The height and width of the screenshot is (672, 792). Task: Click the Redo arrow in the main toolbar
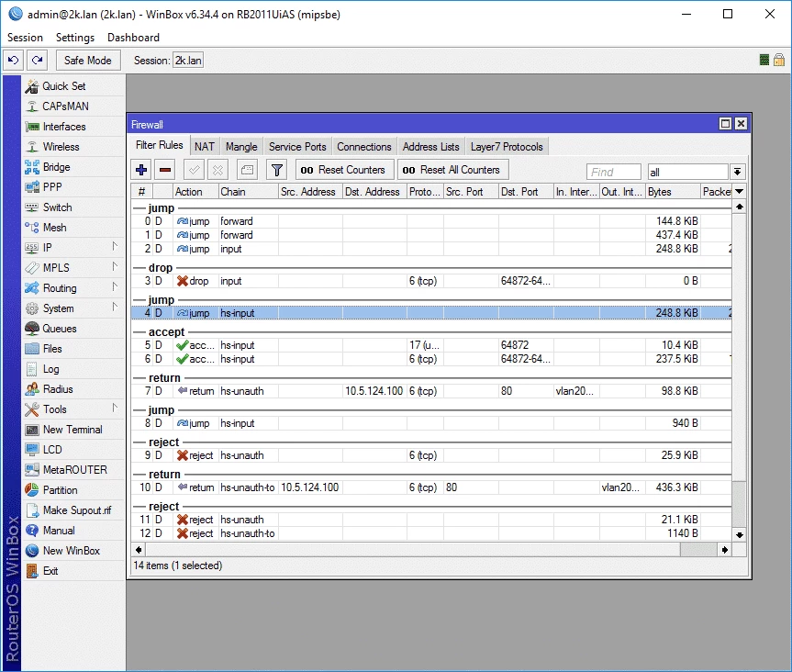[x=37, y=60]
